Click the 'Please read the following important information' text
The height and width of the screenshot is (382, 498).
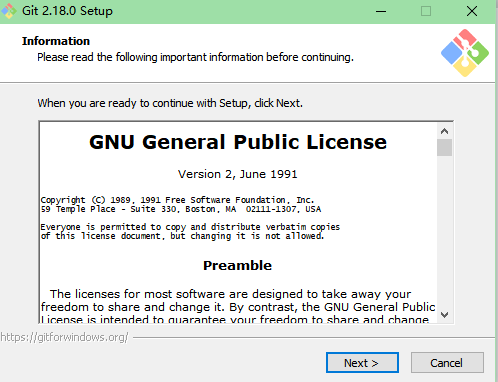pos(195,57)
